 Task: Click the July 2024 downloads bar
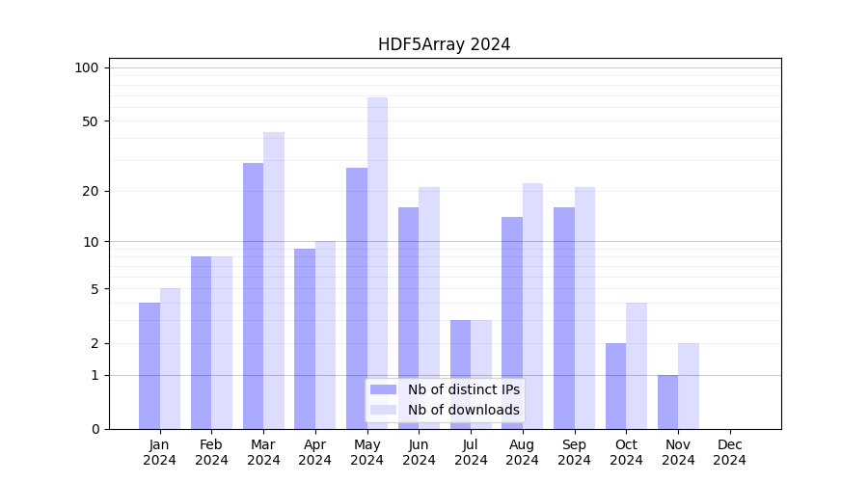481,374
